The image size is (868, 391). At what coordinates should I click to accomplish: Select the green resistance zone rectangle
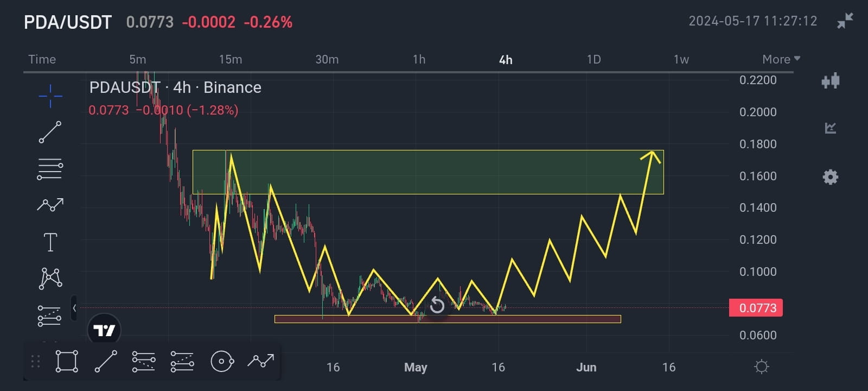(428, 172)
